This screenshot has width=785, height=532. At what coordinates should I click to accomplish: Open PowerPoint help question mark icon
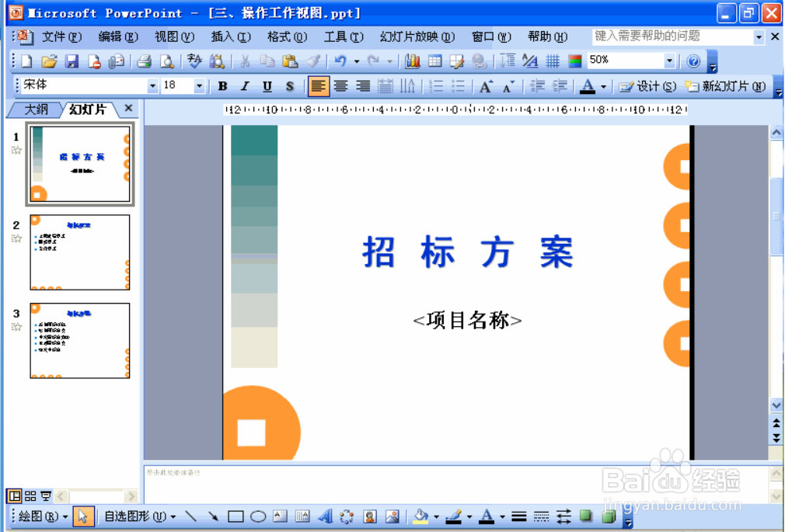coord(693,61)
